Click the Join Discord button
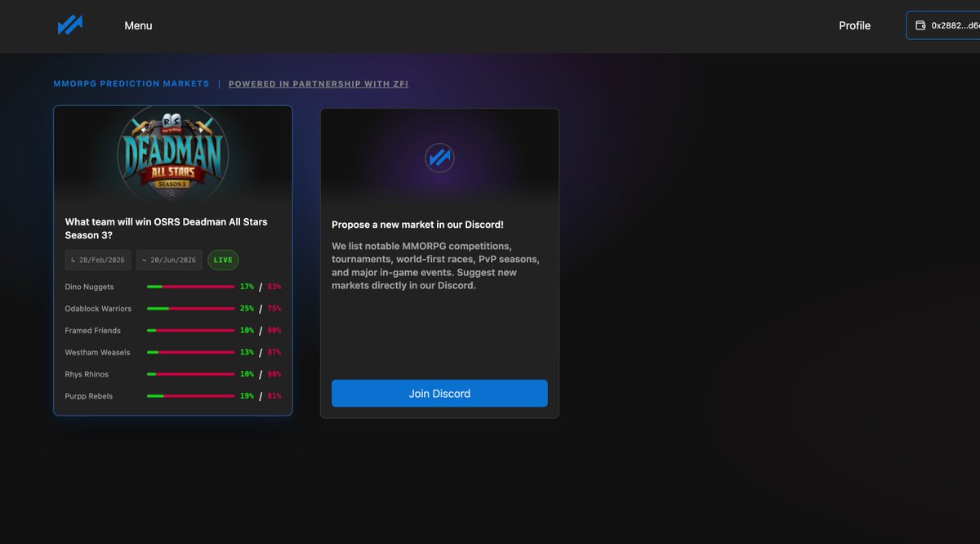The image size is (980, 544). click(439, 394)
